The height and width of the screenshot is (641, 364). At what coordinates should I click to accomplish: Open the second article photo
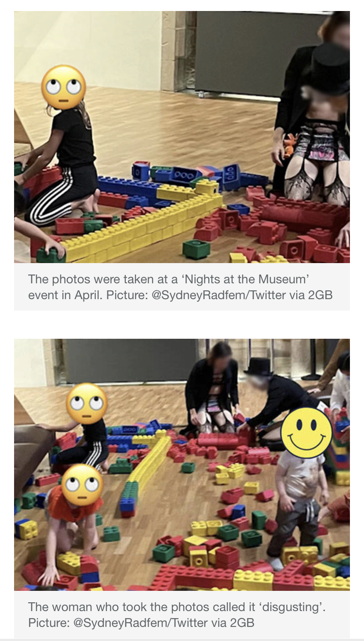(x=182, y=465)
